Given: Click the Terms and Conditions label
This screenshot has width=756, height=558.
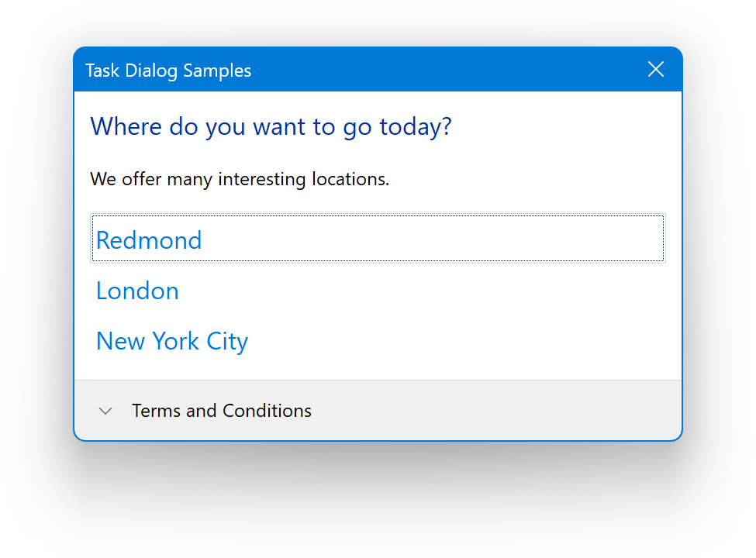Looking at the screenshot, I should tap(222, 411).
